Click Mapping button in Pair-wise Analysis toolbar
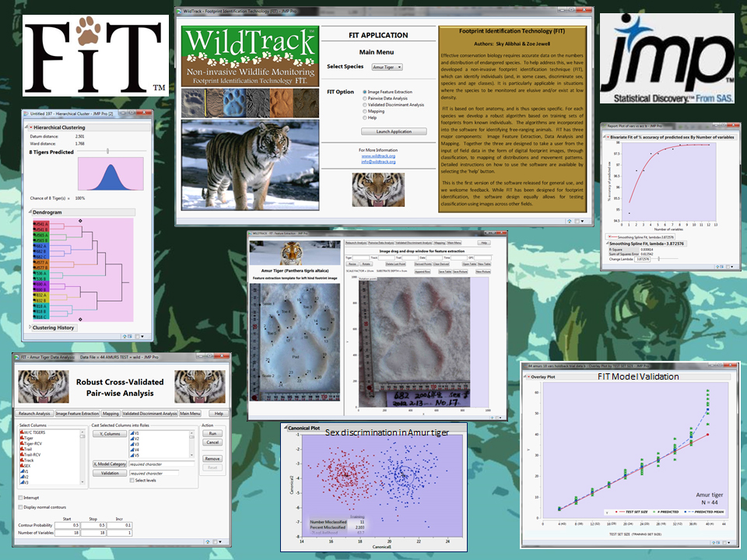Viewport: 747px width, 560px height. pyautogui.click(x=110, y=413)
